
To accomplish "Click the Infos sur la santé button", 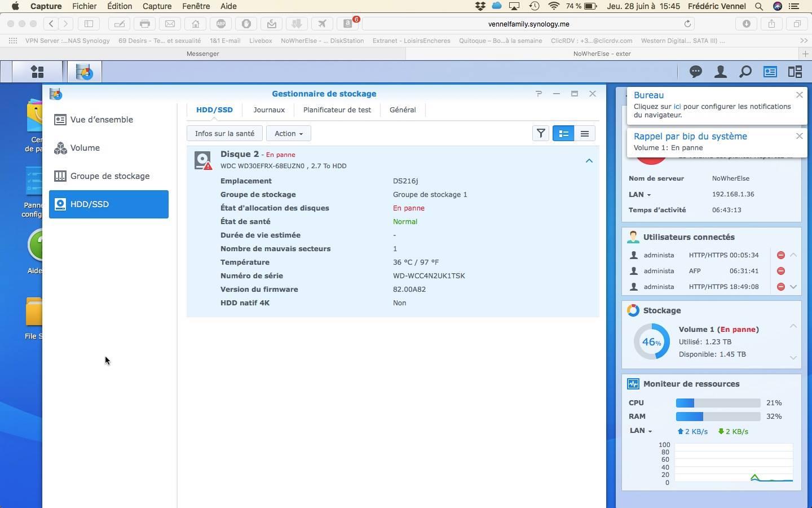I will click(224, 134).
